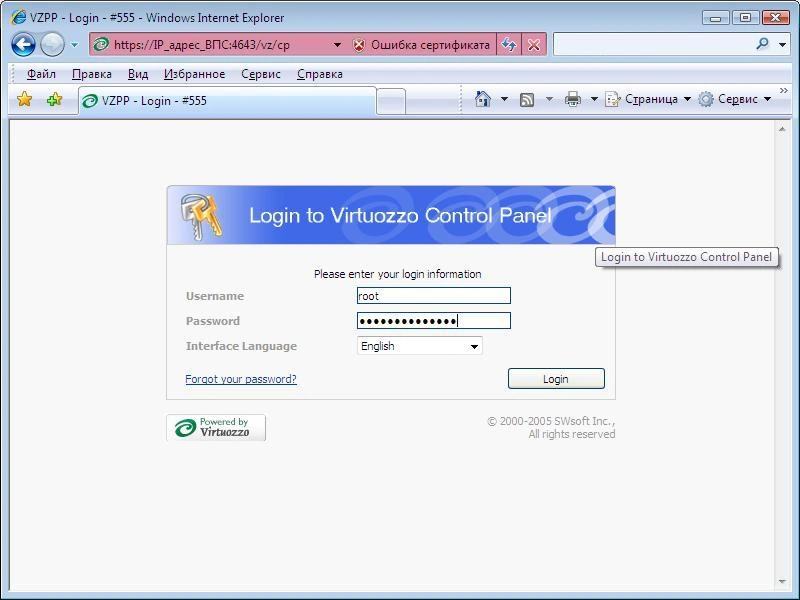Start search with the magnifier icon

pos(763,44)
